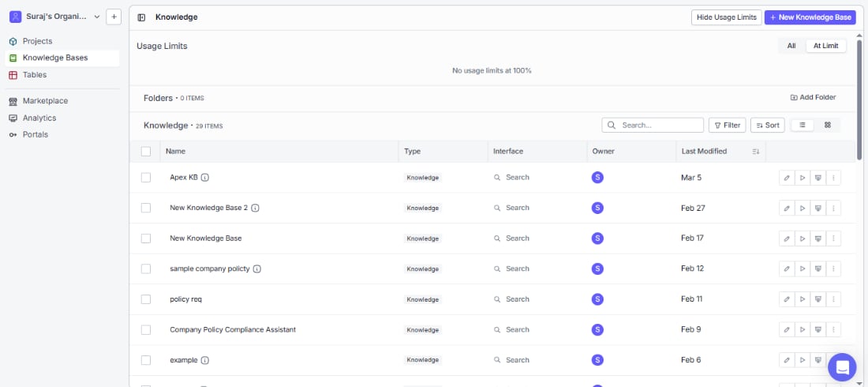This screenshot has width=868, height=387.
Task: Click the monitor icon for New Knowledge Base 2
Action: pyautogui.click(x=817, y=208)
